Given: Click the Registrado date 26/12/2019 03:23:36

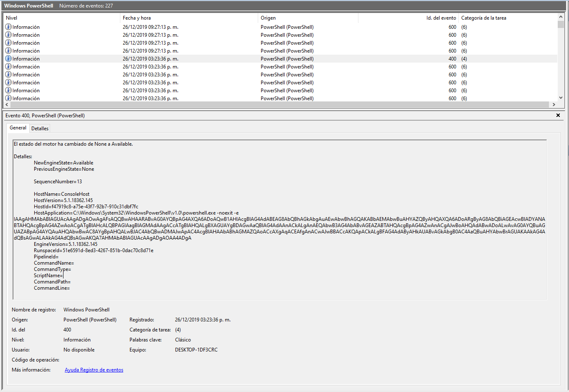Looking at the screenshot, I should (x=203, y=320).
